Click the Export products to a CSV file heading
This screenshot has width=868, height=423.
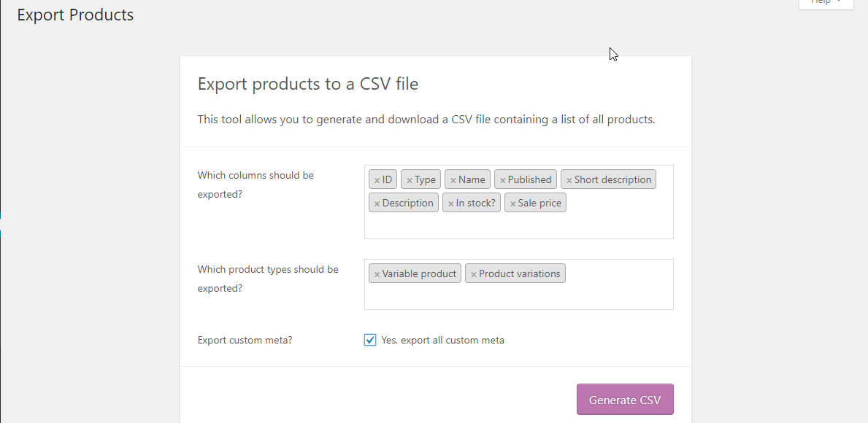pyautogui.click(x=308, y=84)
